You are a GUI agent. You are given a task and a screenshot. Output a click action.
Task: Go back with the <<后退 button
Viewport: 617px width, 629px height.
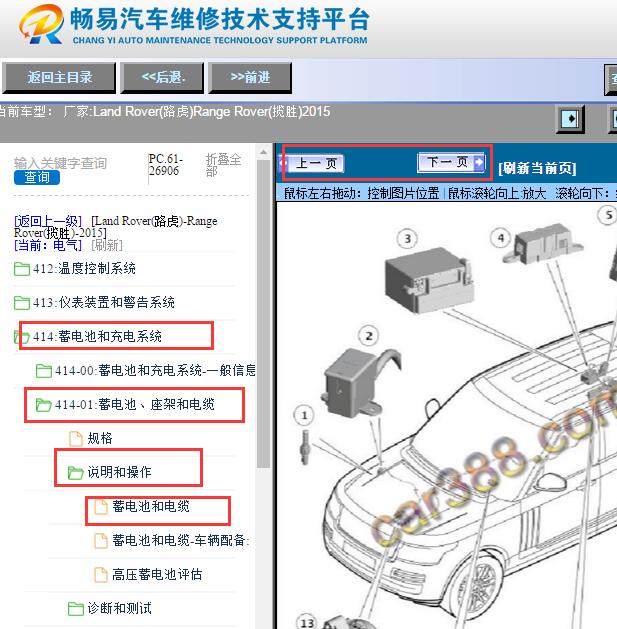coord(162,77)
